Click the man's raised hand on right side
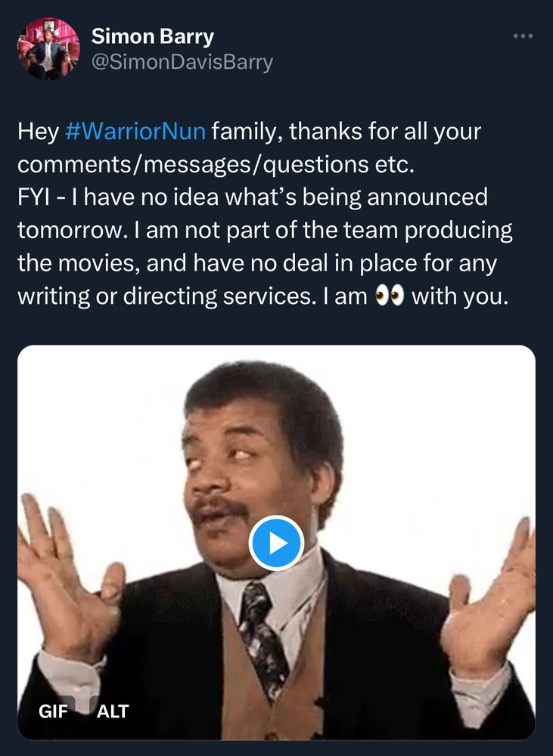This screenshot has height=756, width=553. click(x=492, y=590)
